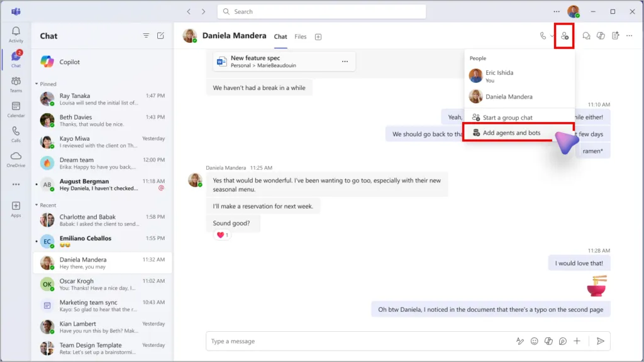Insert a Loop component in the message

pos(562,341)
